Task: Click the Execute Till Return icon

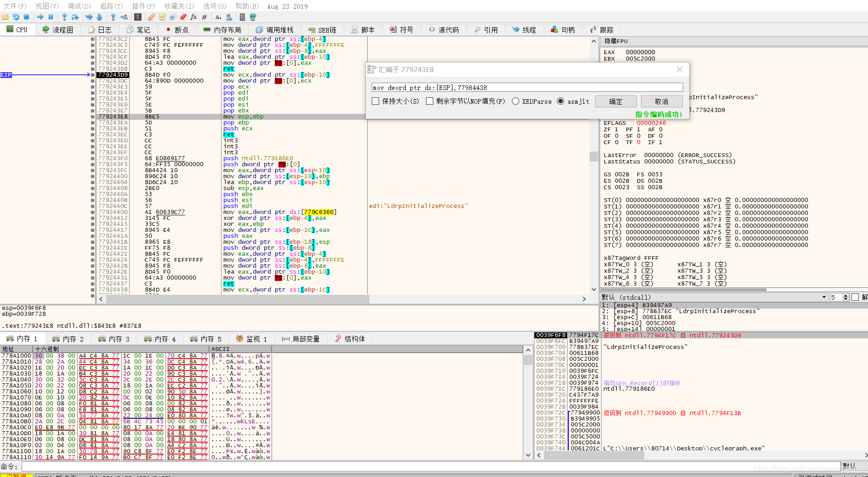Action: click(113, 17)
